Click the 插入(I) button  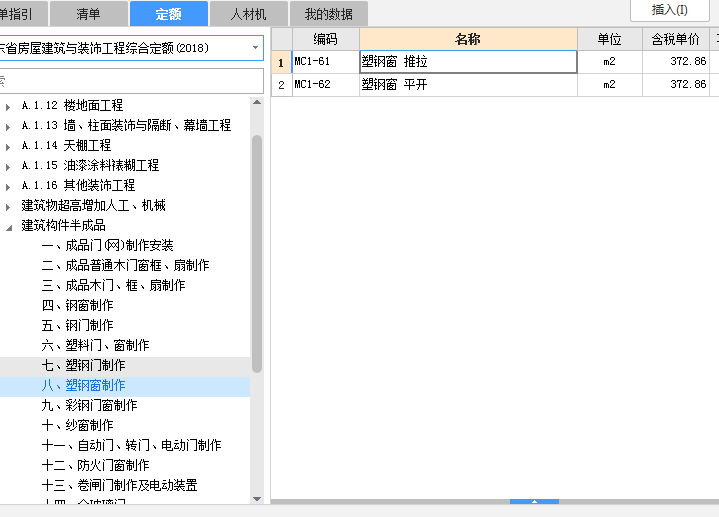click(x=670, y=10)
